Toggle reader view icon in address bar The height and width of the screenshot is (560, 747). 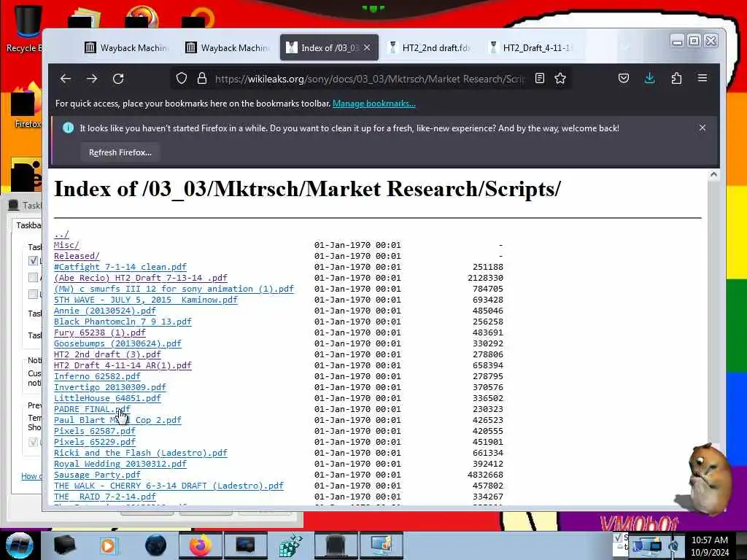pyautogui.click(x=539, y=78)
